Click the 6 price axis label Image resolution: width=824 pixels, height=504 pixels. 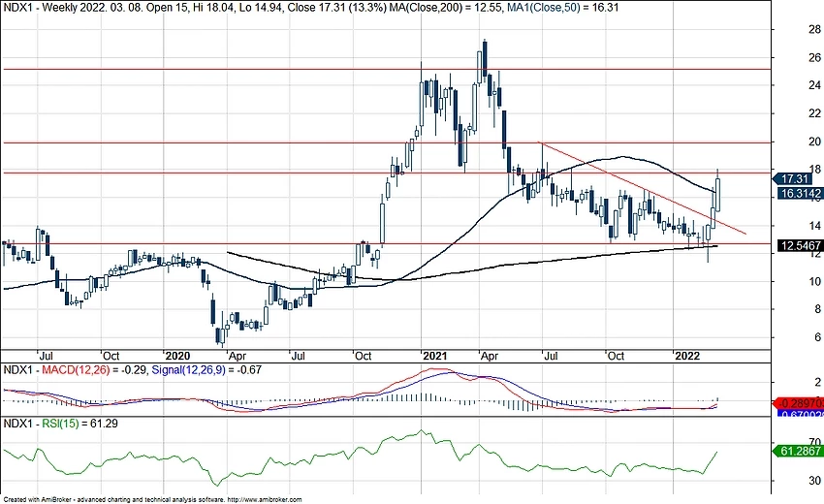[x=817, y=337]
